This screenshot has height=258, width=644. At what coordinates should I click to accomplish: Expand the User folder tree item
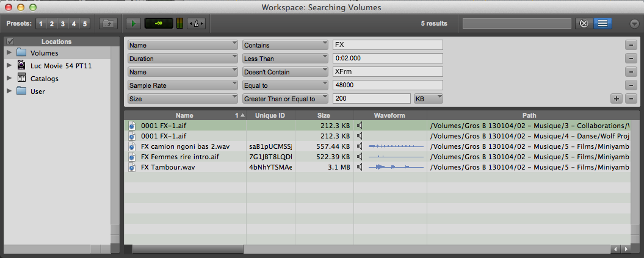point(9,91)
